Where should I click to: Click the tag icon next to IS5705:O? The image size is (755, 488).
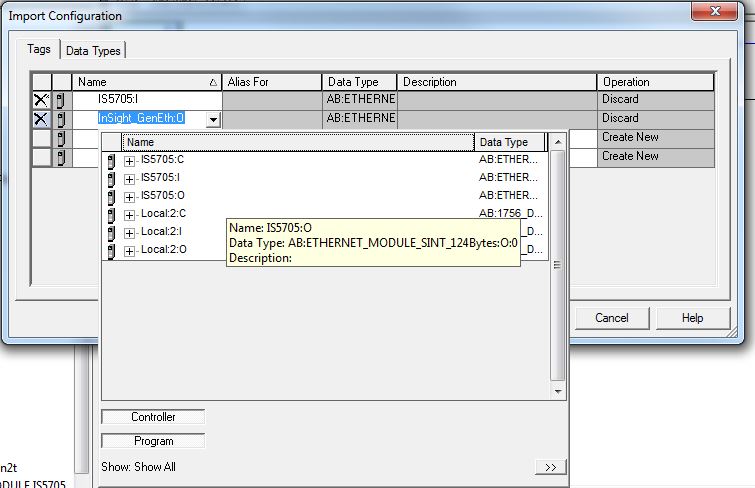pos(111,196)
